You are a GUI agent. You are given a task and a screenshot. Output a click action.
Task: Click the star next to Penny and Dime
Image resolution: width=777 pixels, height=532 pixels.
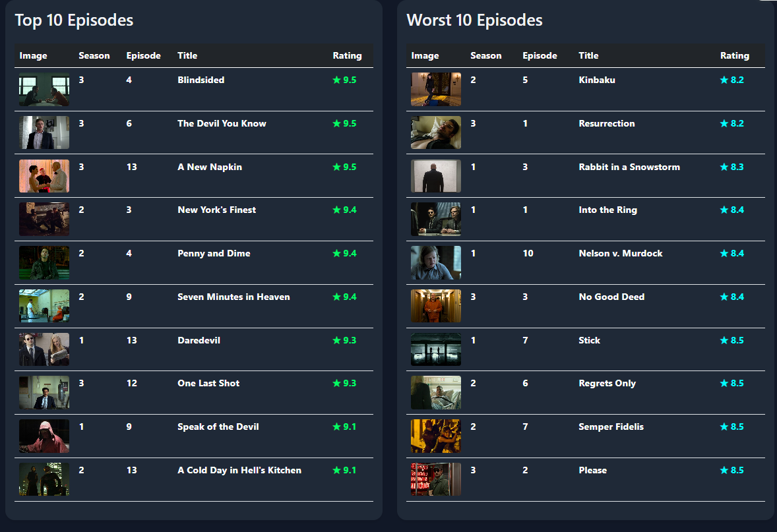click(337, 254)
